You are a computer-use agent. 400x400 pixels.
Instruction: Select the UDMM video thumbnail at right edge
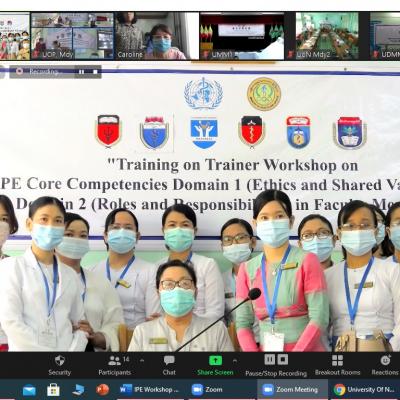click(385, 36)
